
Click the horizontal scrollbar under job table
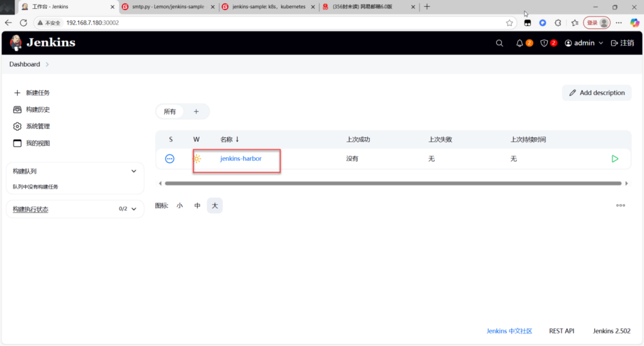pos(392,184)
